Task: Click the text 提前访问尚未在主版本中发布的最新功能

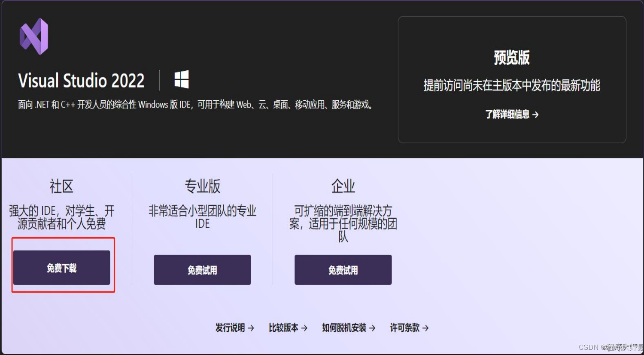Action: click(x=512, y=85)
